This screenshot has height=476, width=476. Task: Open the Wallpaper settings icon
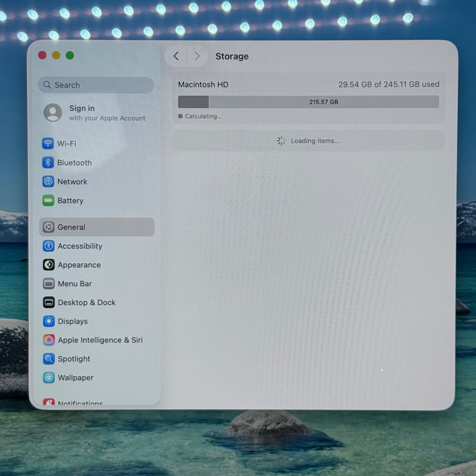pos(49,377)
